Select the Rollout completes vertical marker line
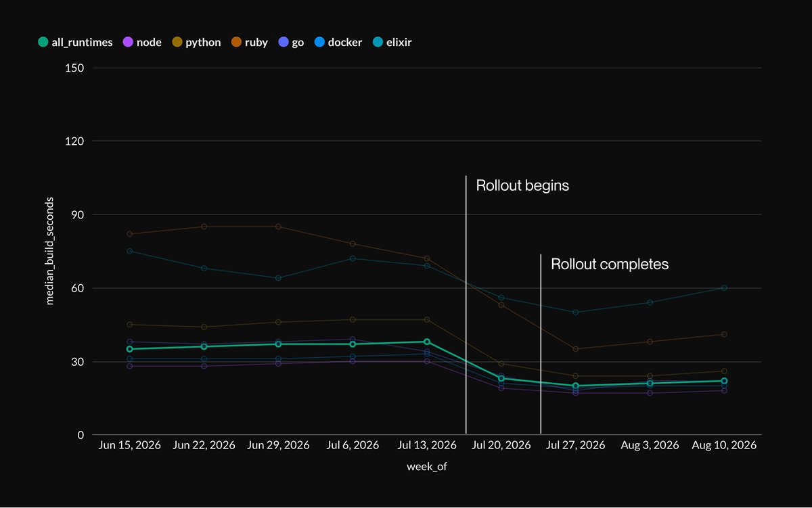The height and width of the screenshot is (508, 812). (541, 344)
